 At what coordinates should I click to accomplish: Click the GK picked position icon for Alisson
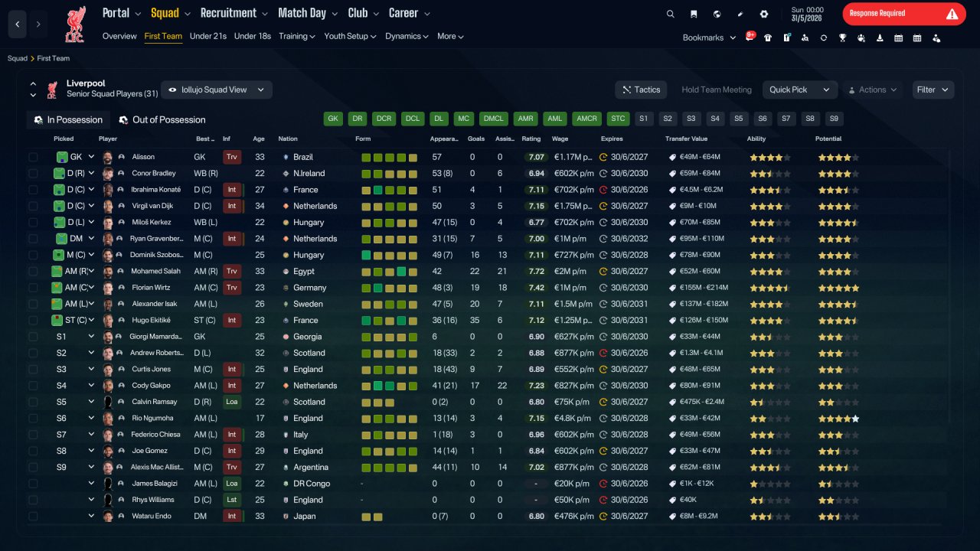click(62, 157)
